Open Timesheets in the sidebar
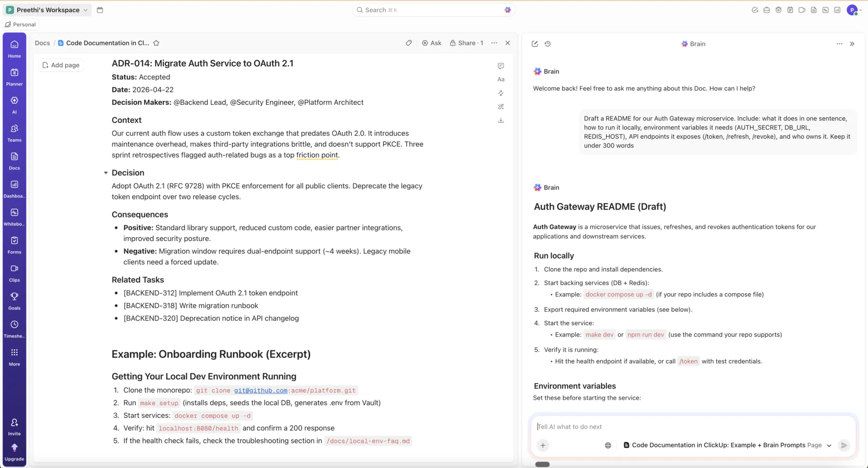 pyautogui.click(x=14, y=329)
